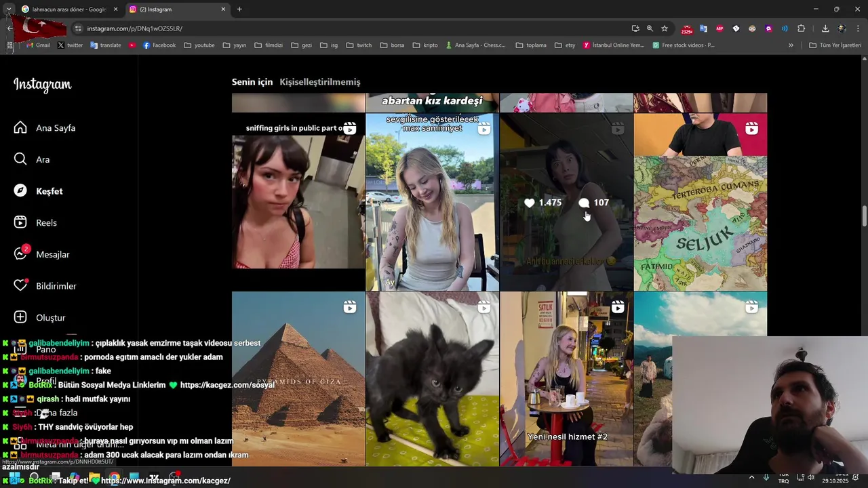This screenshot has height=488, width=868.
Task: Open kacgez.com/sosyal link in chat overlay
Action: coord(227,385)
